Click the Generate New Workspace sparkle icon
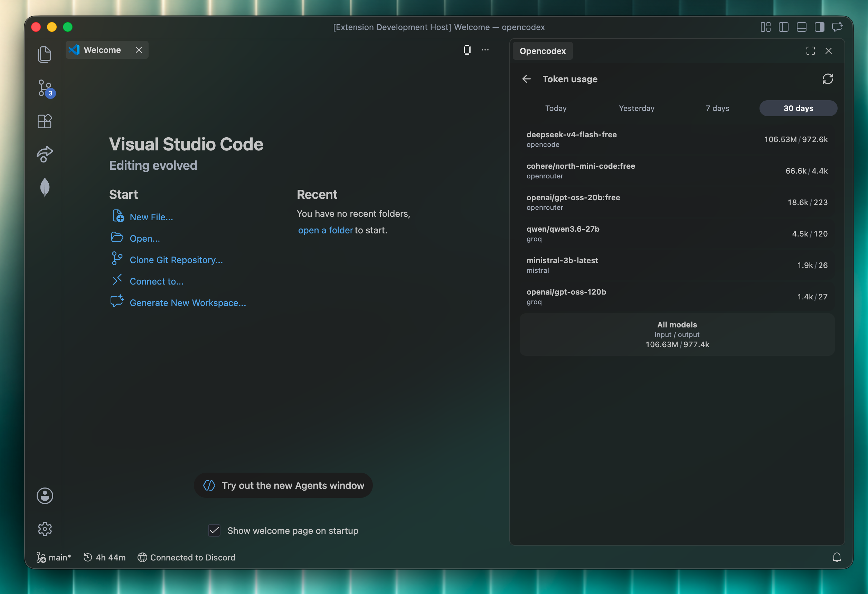 point(117,301)
